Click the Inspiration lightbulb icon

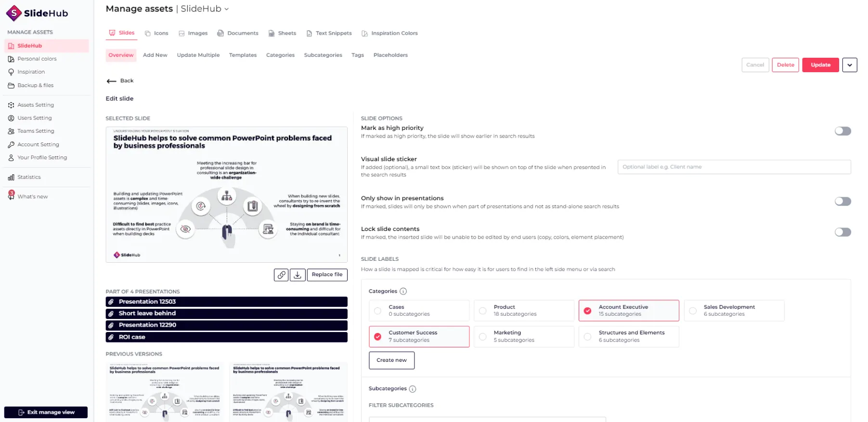(x=11, y=72)
